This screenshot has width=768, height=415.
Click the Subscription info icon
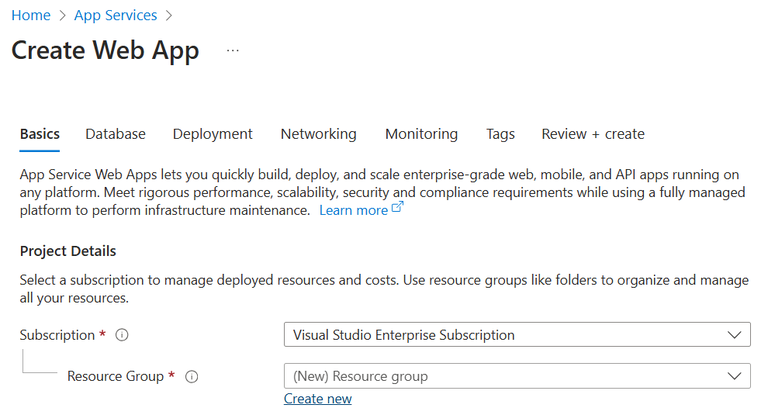pos(123,336)
